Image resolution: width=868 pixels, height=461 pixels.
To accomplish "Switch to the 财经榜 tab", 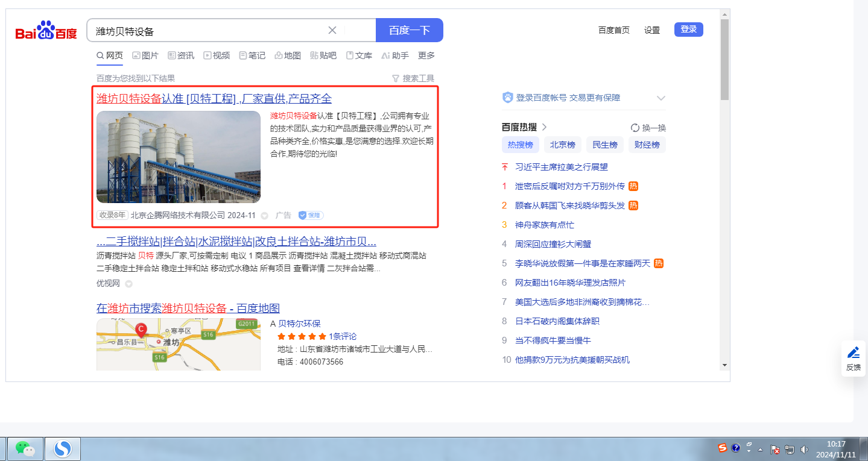I will pyautogui.click(x=647, y=145).
